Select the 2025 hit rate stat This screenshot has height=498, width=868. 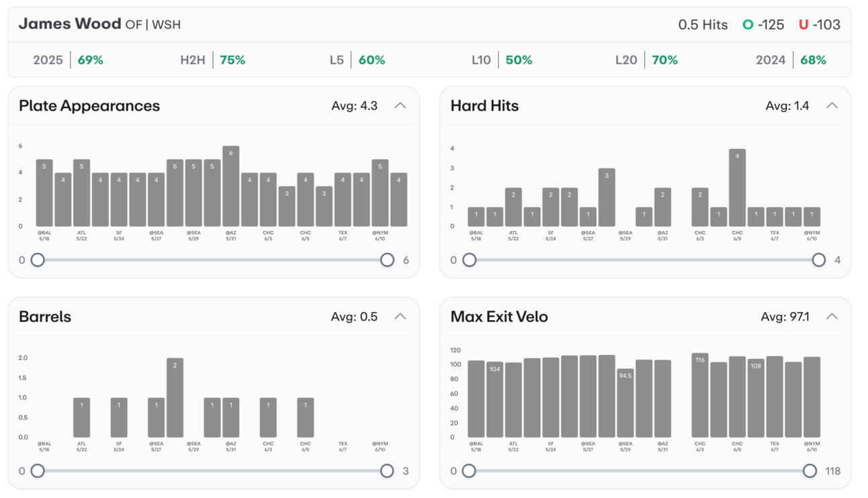pos(69,60)
